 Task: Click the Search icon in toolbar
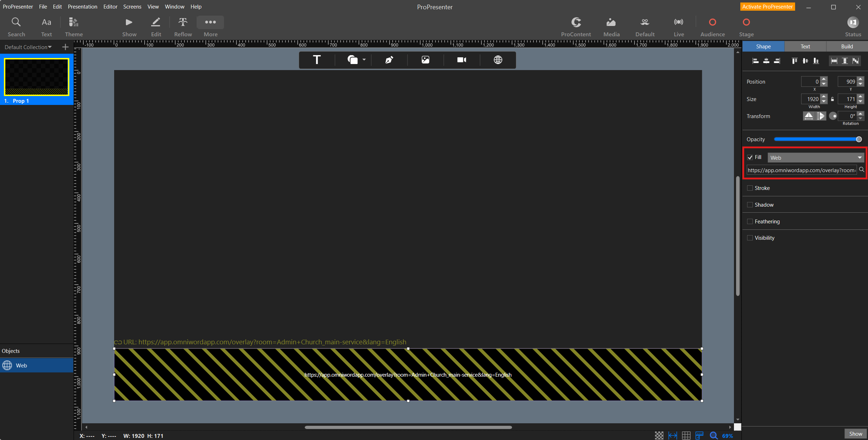16,27
